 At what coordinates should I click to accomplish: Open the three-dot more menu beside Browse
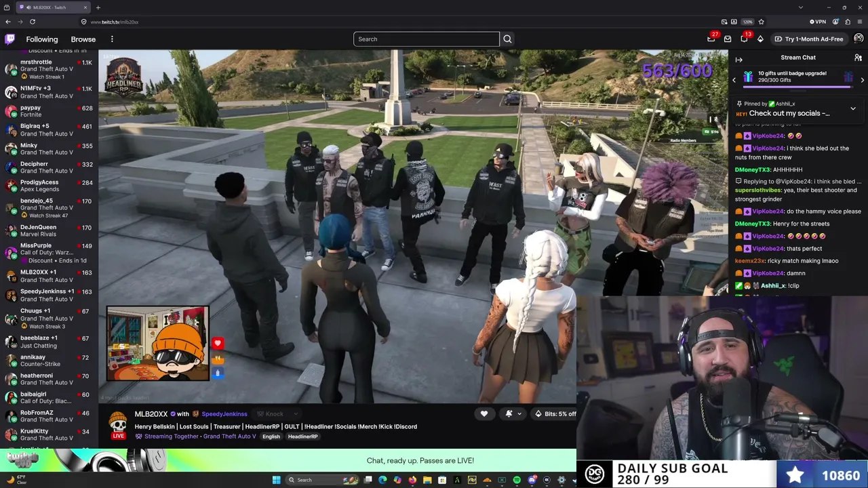coord(112,39)
